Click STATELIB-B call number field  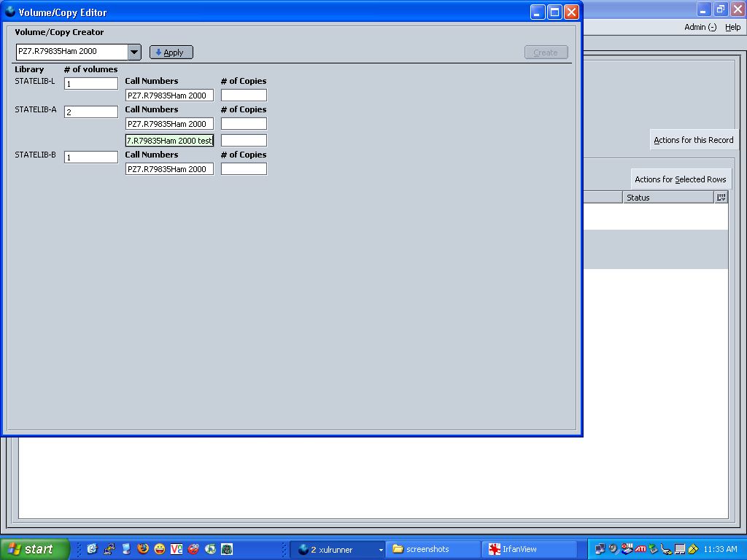(169, 169)
